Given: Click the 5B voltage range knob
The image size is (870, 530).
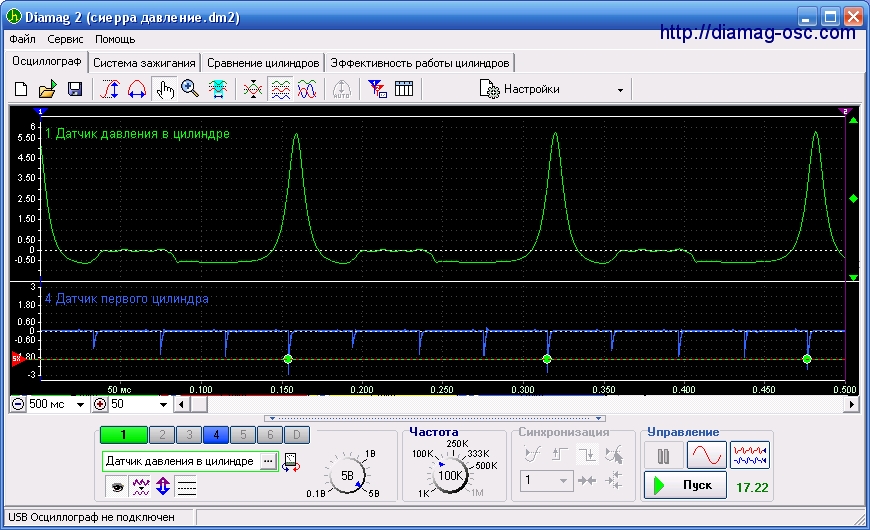Looking at the screenshot, I should (x=348, y=476).
